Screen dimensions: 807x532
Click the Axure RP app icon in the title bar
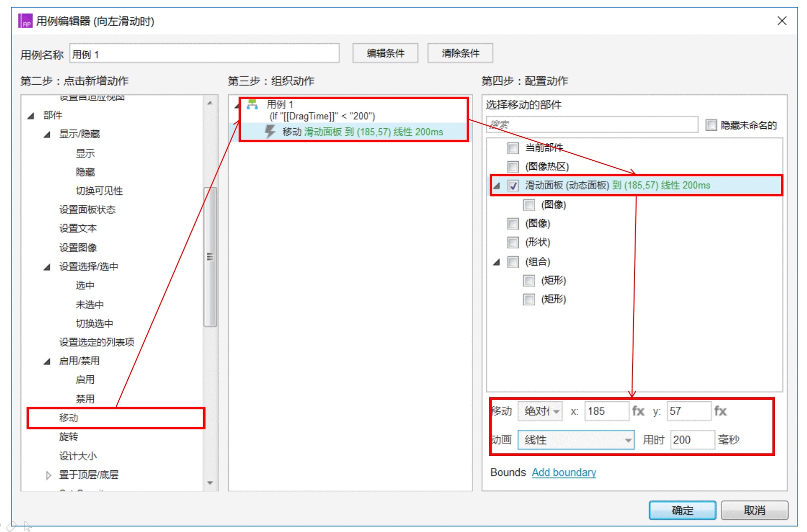coord(26,21)
